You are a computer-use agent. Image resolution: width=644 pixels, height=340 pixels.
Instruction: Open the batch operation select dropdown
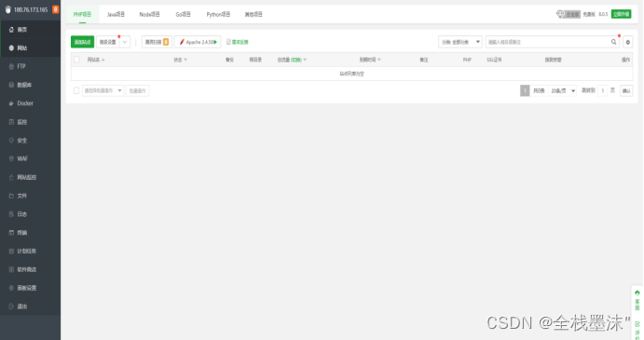coord(103,90)
